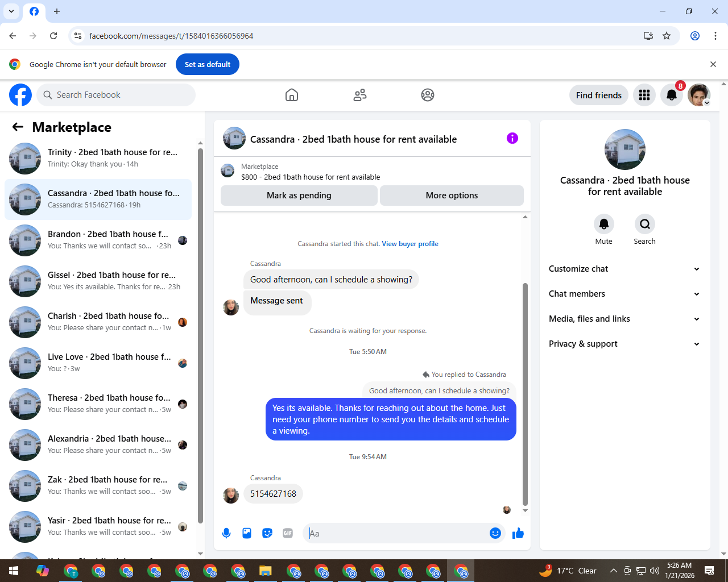The image size is (728, 582).
Task: Open the Chrome tab search dropdown
Action: tap(11, 11)
